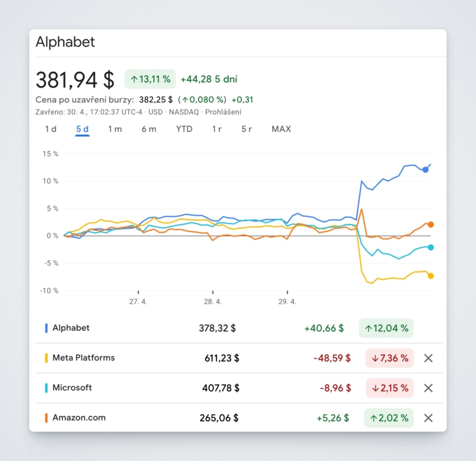Click the 27. 4. date axis label
The image size is (476, 461).
138,302
